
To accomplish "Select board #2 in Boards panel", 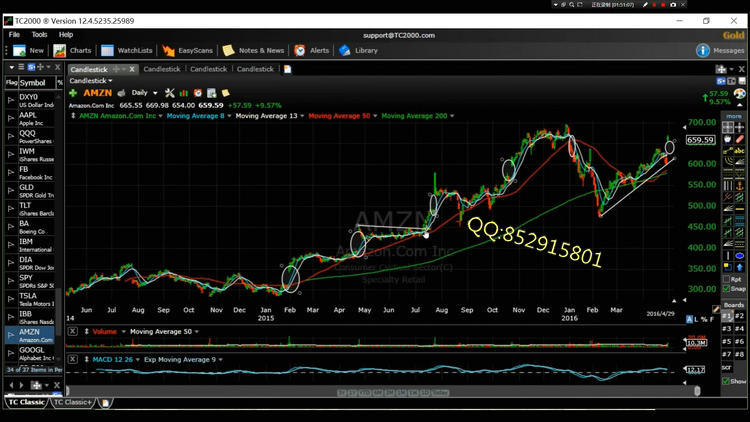I will pos(740,316).
